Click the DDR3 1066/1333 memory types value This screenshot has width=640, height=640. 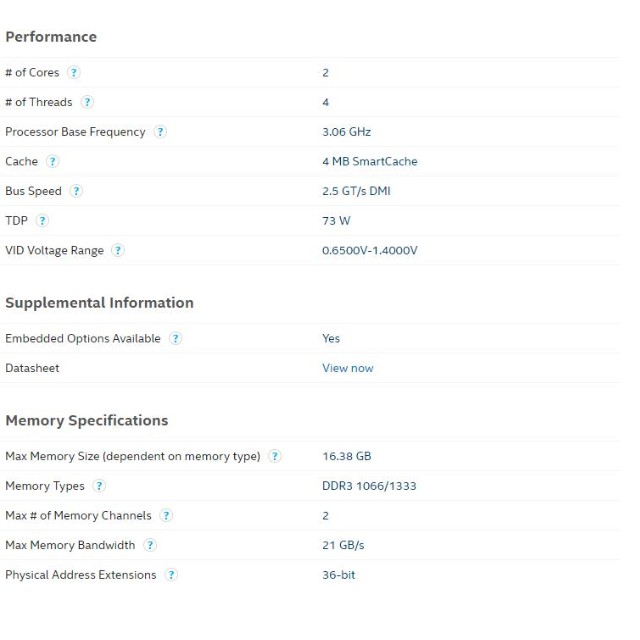click(369, 486)
